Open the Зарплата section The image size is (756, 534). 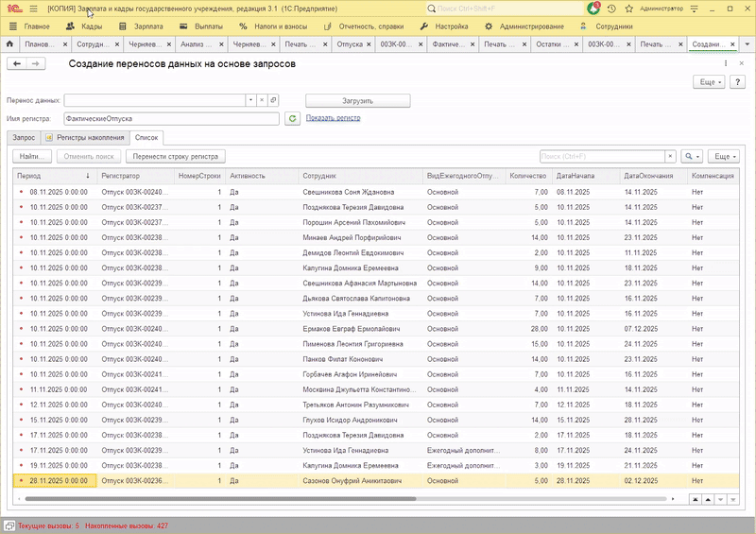pyautogui.click(x=141, y=26)
